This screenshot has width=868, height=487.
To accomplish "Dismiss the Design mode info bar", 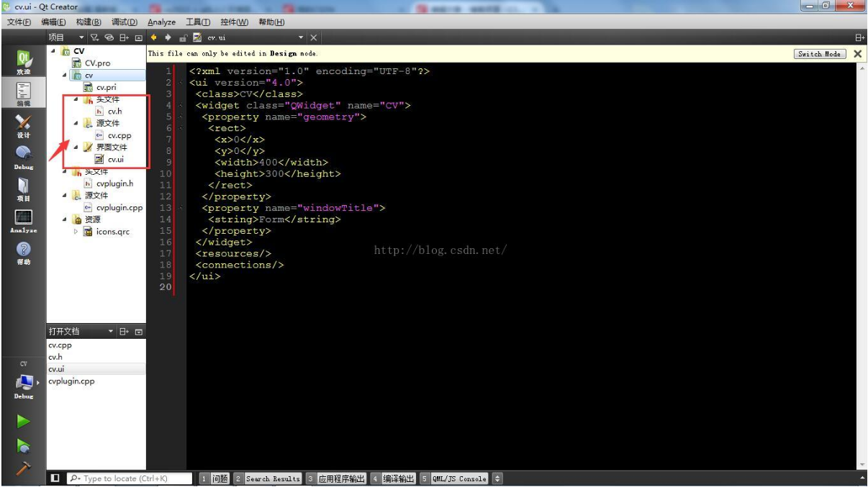I will point(857,54).
